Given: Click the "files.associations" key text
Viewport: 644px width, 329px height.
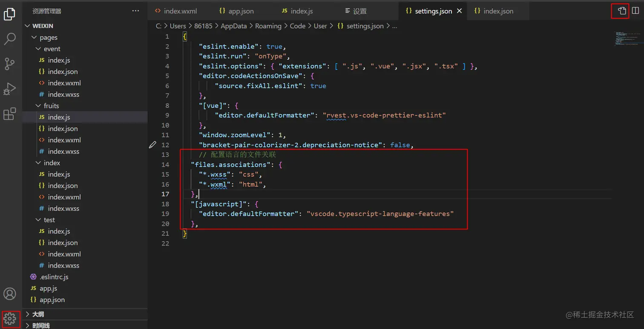Looking at the screenshot, I should (231, 164).
